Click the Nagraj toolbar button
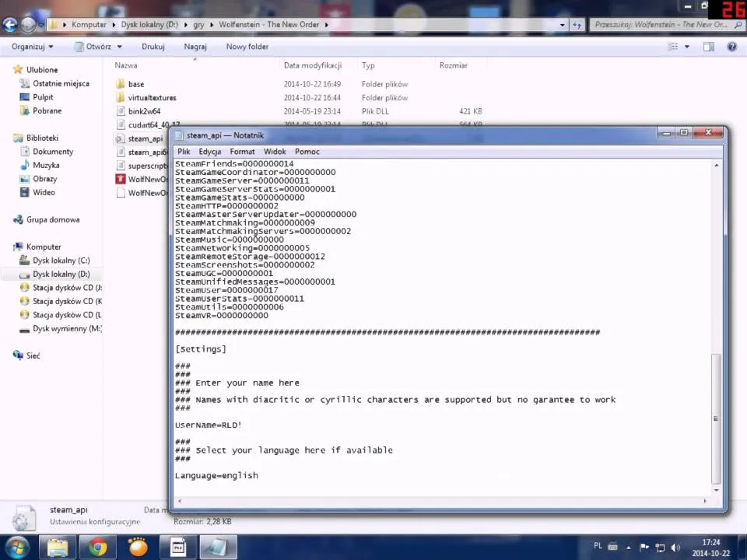747x560 pixels. pos(195,47)
